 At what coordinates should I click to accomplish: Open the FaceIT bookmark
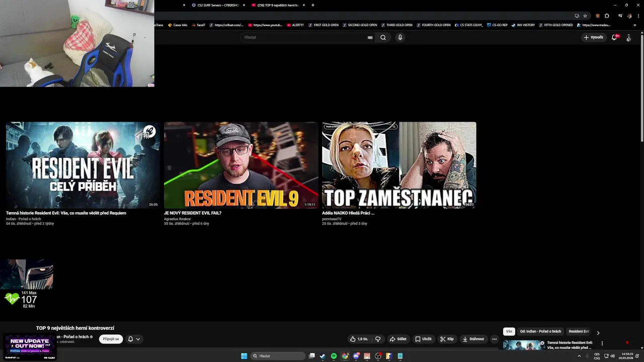point(198,25)
